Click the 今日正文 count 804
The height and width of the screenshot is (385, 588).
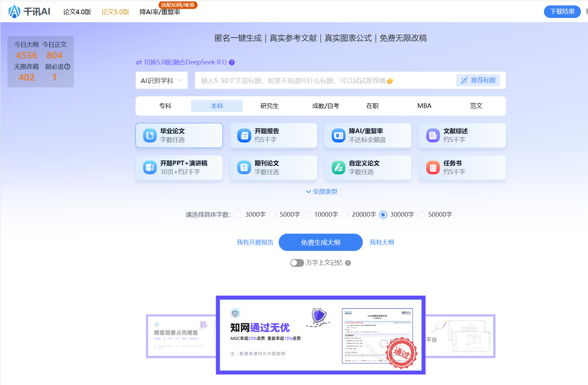click(55, 55)
